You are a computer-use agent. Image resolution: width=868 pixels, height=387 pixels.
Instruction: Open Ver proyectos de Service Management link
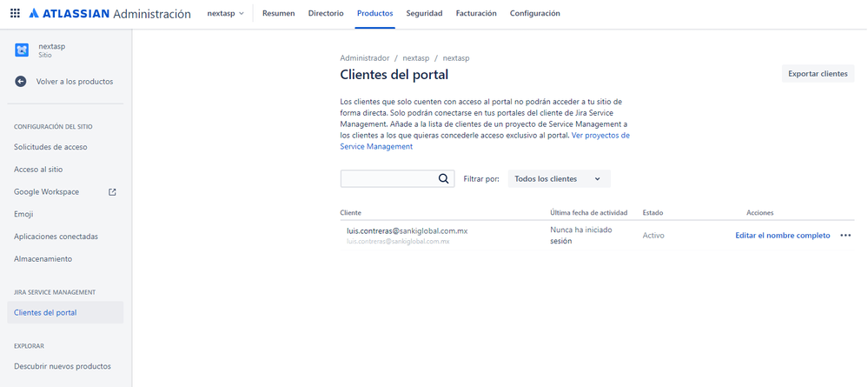pyautogui.click(x=485, y=141)
